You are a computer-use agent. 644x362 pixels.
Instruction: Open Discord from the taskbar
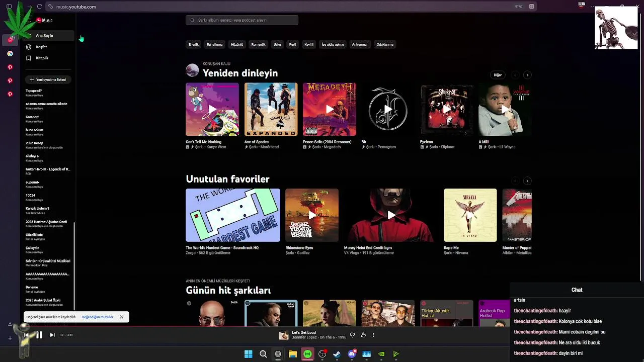[352, 354]
